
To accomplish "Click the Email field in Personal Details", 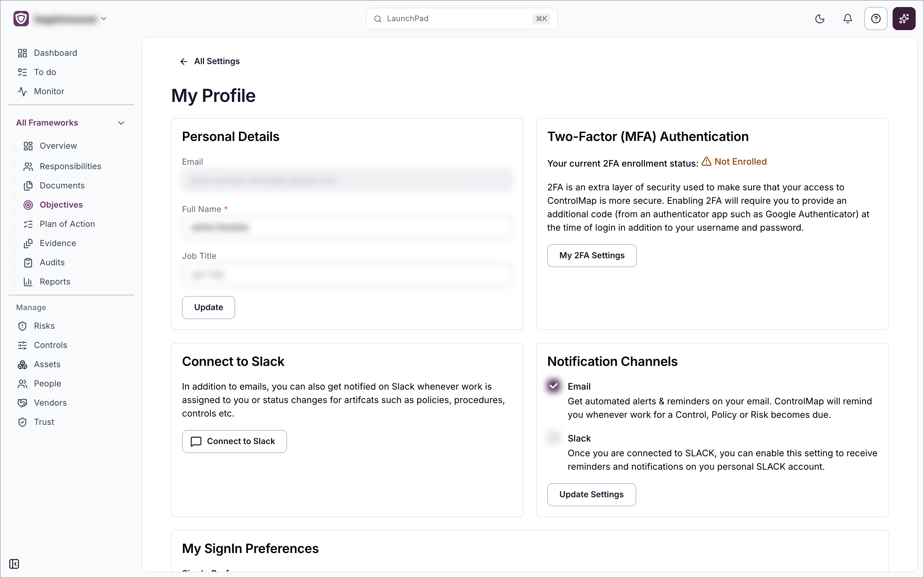I will coord(347,180).
